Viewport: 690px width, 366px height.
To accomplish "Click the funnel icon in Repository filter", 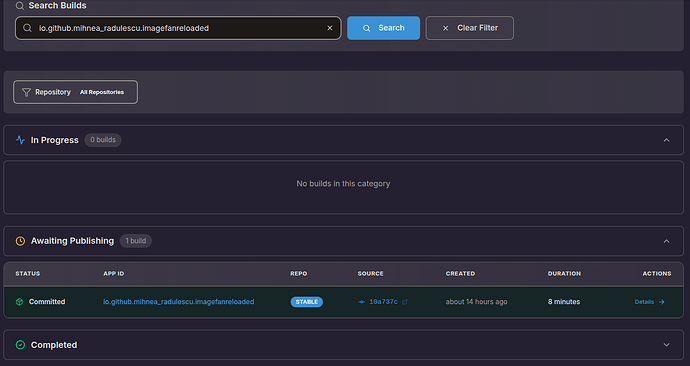I will pos(26,92).
